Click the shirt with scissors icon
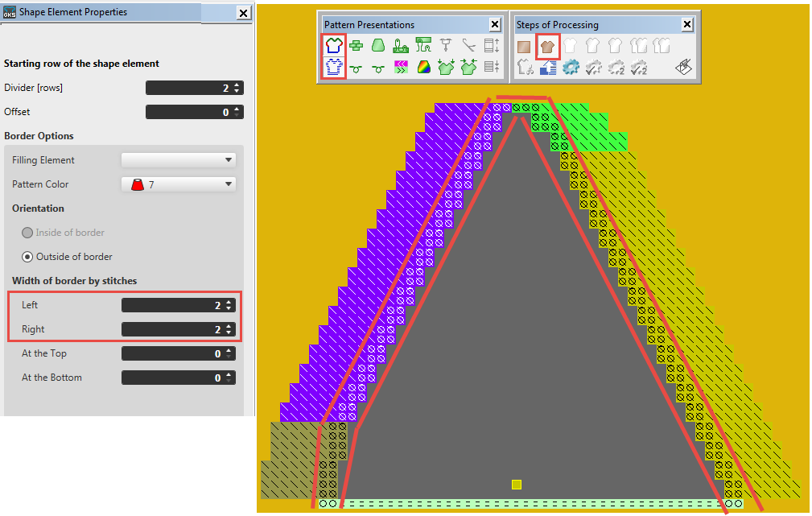Viewport: 812px width, 516px height. coord(525,68)
